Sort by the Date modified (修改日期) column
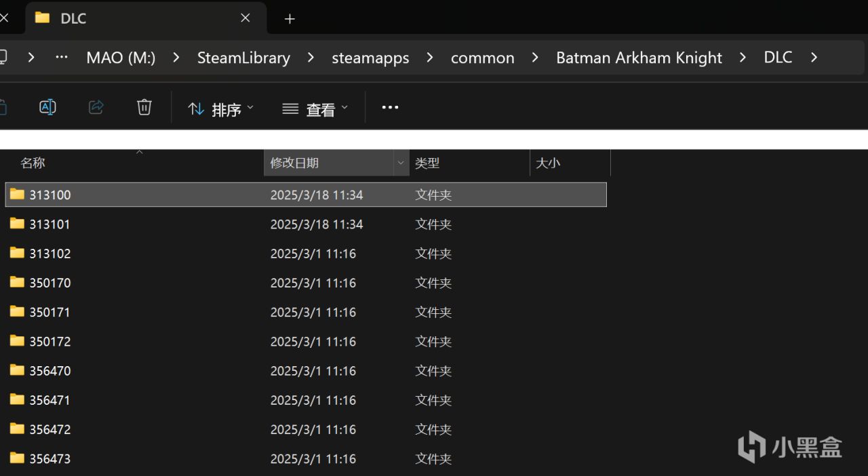The image size is (868, 476). pos(294,163)
